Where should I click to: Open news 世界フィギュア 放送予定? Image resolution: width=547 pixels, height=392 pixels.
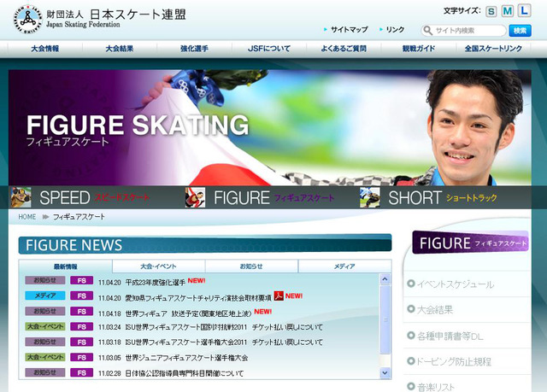pos(188,313)
